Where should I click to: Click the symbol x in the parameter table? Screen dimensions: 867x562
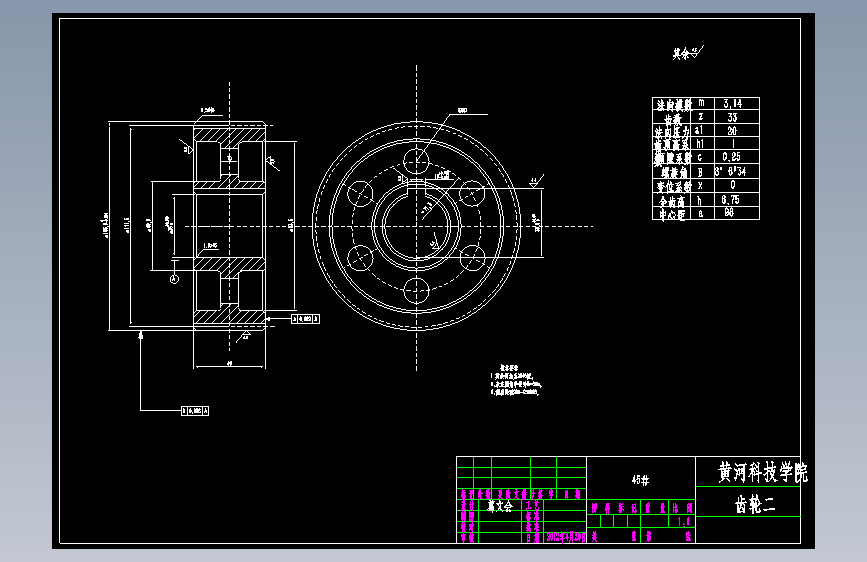click(700, 185)
